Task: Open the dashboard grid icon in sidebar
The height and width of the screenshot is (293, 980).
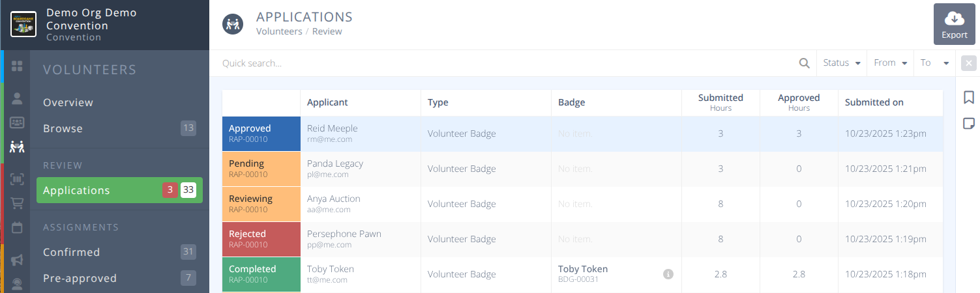Action: (x=17, y=66)
